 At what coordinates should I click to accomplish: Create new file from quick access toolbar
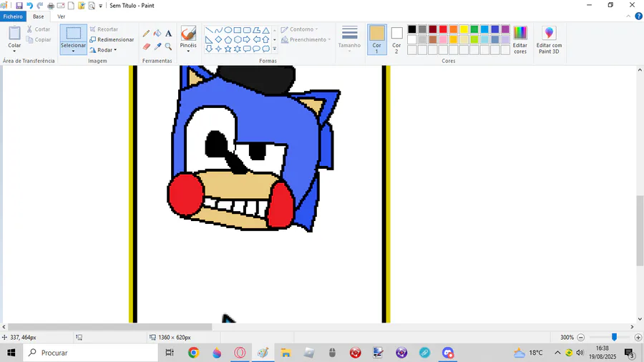(x=71, y=6)
